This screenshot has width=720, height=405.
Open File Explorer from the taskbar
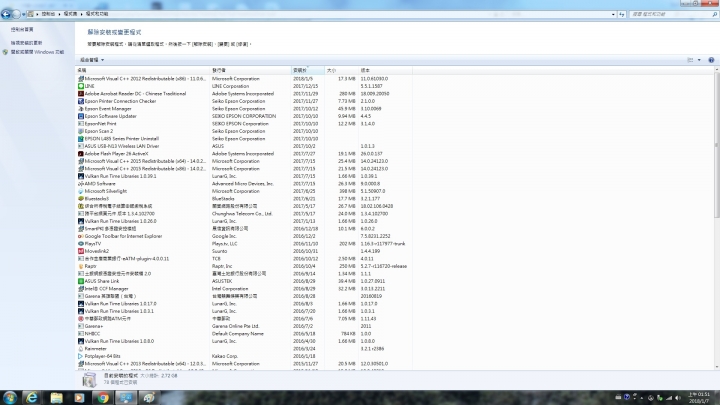(56, 398)
